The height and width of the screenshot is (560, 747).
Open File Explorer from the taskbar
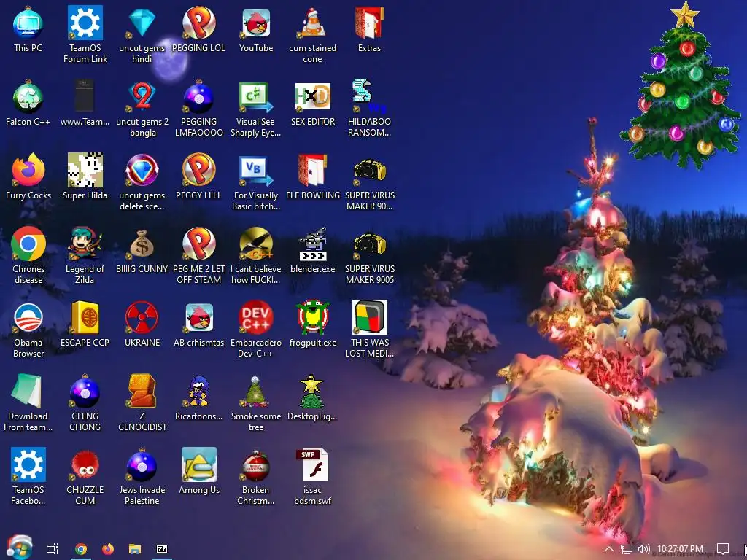tap(135, 549)
